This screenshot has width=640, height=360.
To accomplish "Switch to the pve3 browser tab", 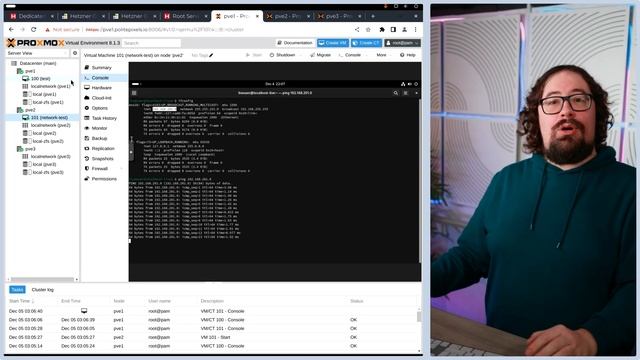I will coord(338,16).
